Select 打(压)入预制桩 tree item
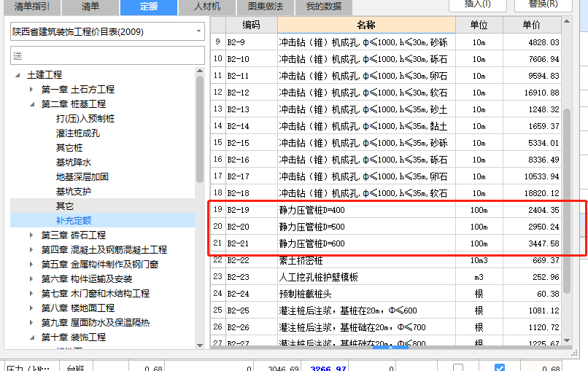This screenshot has width=588, height=371. click(85, 119)
